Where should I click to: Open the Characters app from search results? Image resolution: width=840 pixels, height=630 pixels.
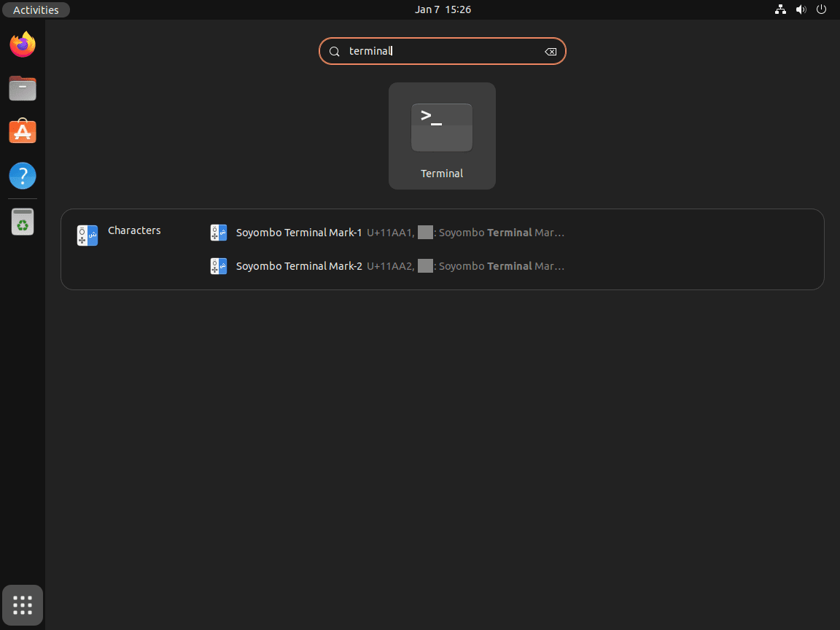tap(134, 230)
